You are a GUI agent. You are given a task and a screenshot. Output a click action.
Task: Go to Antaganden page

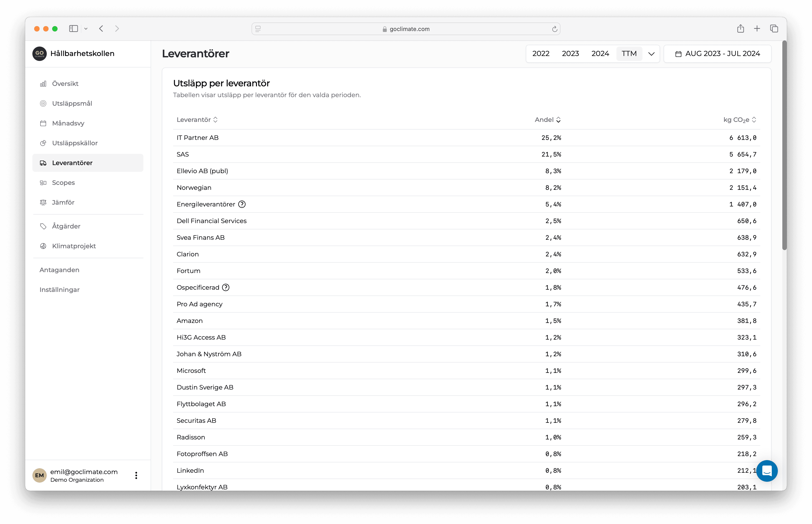click(60, 270)
